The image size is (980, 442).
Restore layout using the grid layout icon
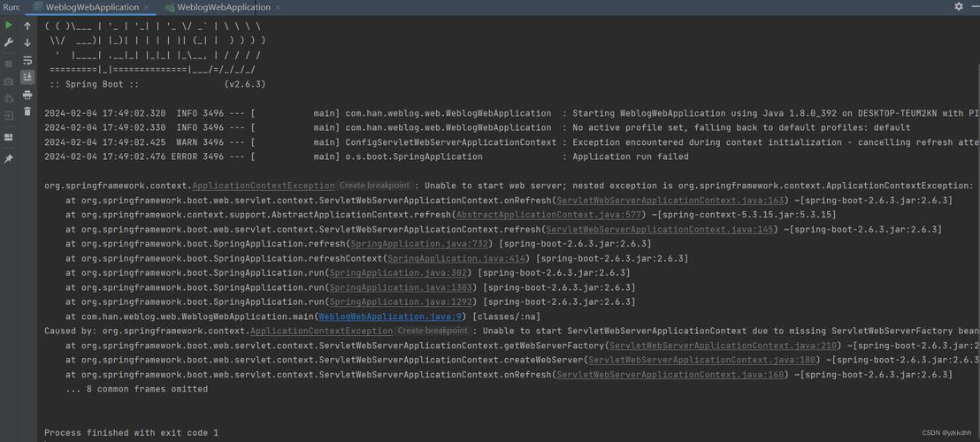(x=8, y=137)
